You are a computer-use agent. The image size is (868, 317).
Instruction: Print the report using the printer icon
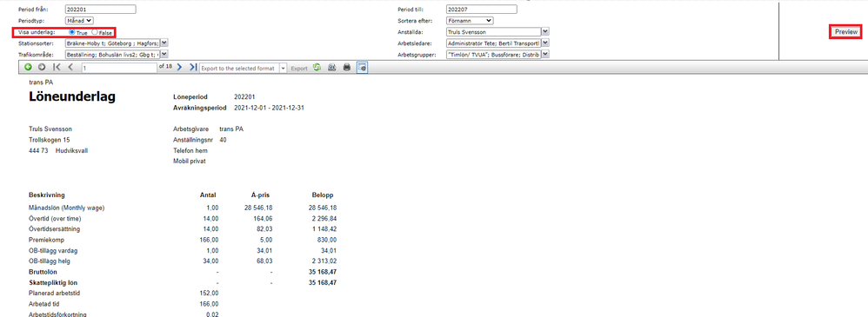pyautogui.click(x=347, y=68)
